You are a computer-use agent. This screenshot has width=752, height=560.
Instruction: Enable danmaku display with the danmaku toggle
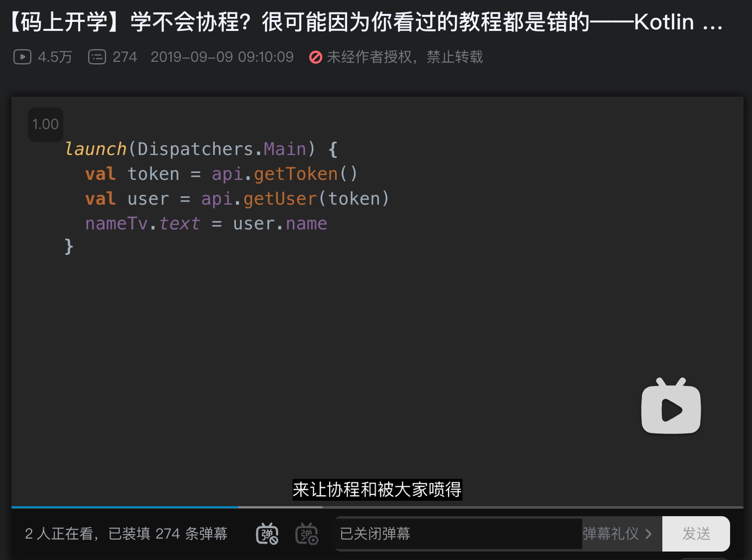point(267,534)
